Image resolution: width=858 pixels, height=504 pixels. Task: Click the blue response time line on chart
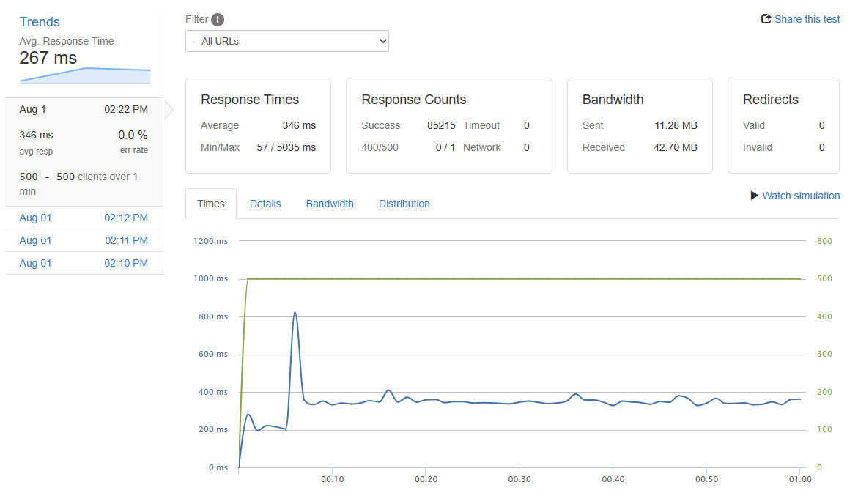(x=513, y=403)
